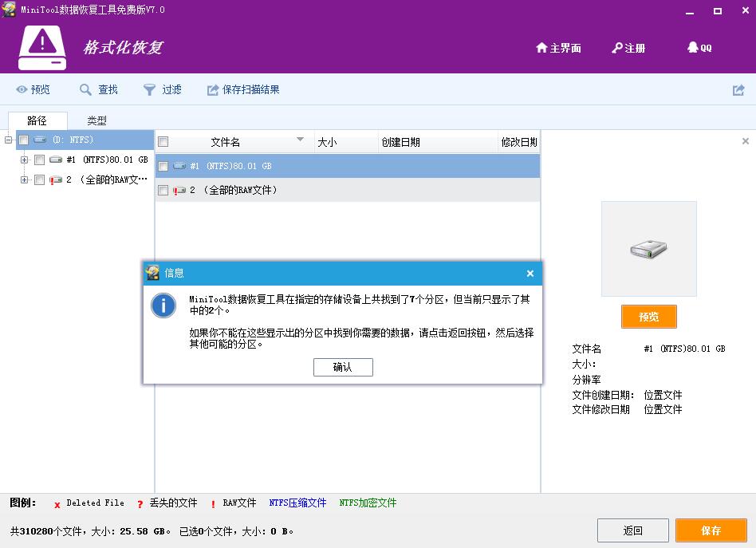Check the (D: NTFS) root tree checkbox

[x=24, y=140]
